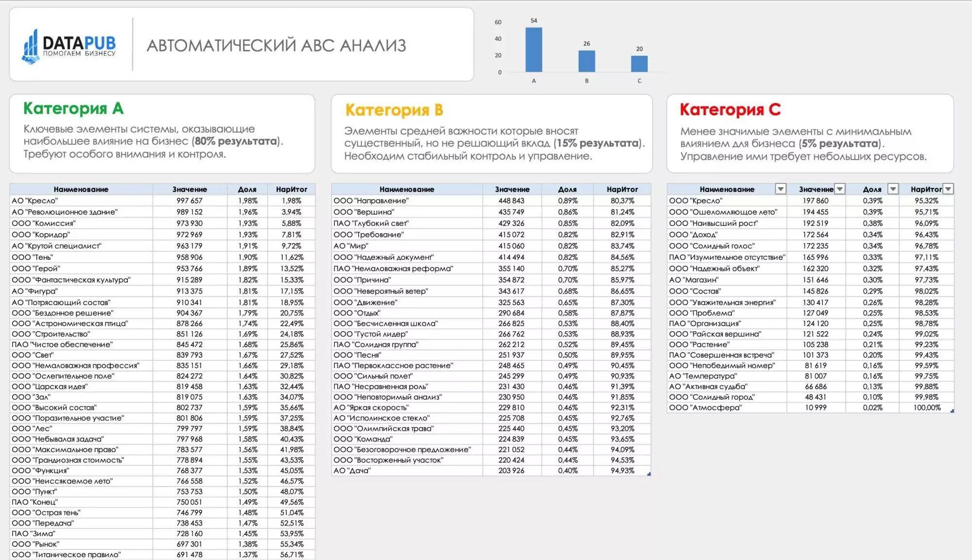Select cell ООО "Неиссякаемое лето"
Viewport: 972px width, 560px height.
coord(81,481)
